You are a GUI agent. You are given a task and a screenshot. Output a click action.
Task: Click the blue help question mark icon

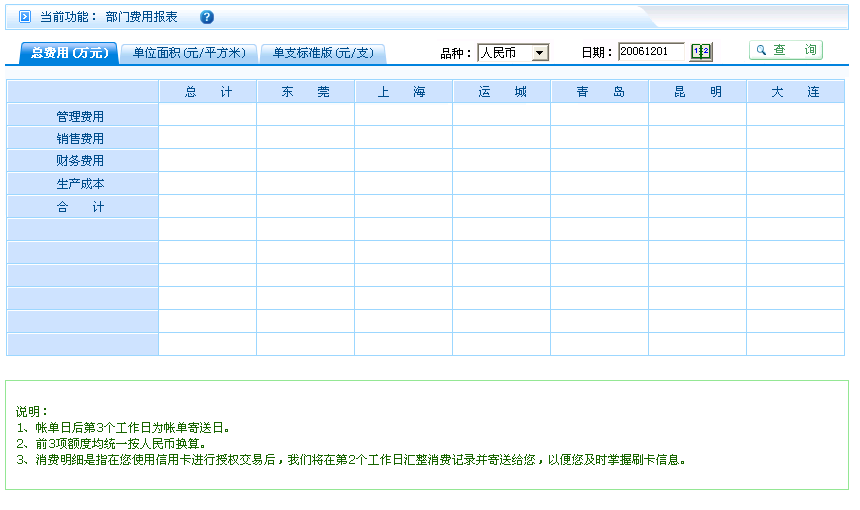coord(207,17)
